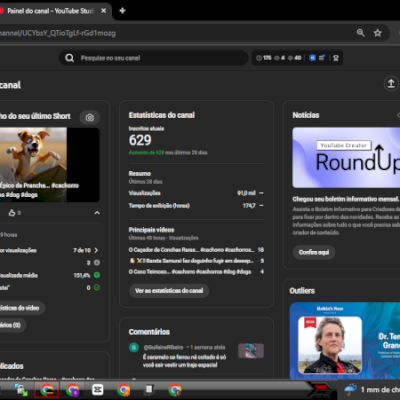
Task: Click the channel URL in the address bar
Action: click(x=57, y=33)
